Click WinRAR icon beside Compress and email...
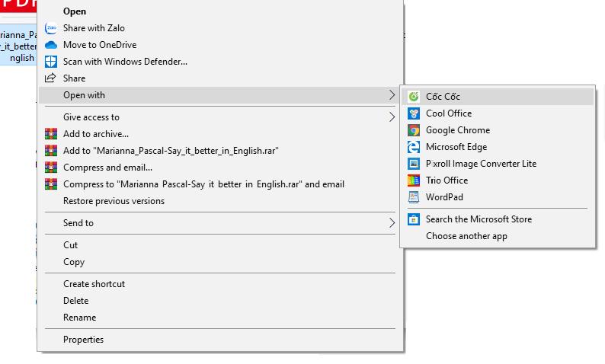The width and height of the screenshot is (605, 364). [x=51, y=168]
